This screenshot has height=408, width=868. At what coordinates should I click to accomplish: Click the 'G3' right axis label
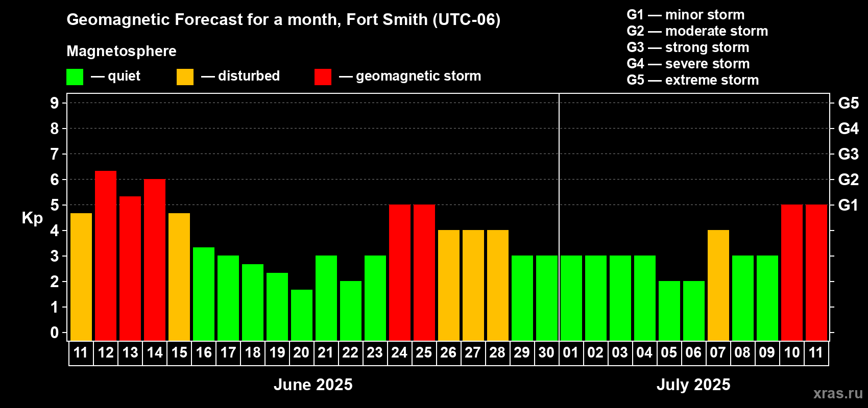[x=849, y=154]
